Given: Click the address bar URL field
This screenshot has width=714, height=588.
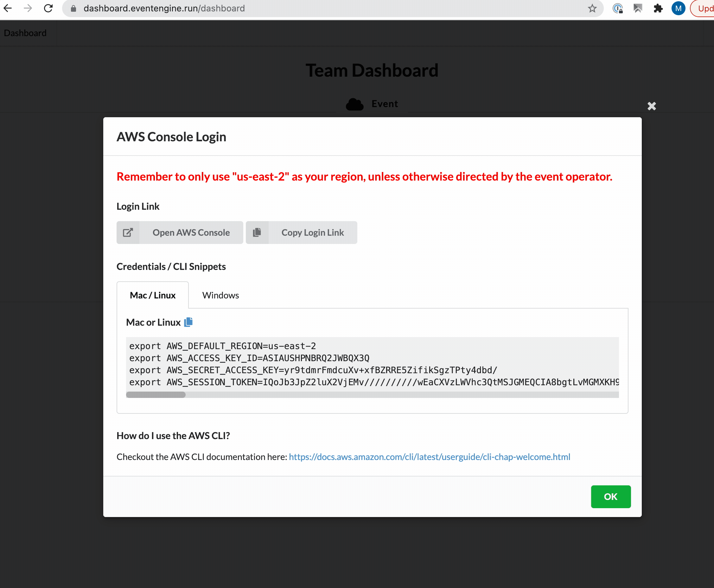Looking at the screenshot, I should tap(332, 9).
